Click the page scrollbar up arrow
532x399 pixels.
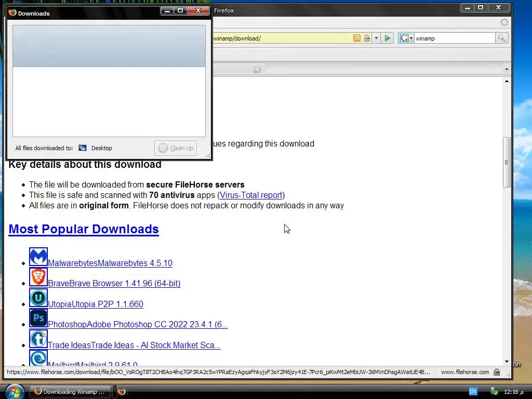506,81
